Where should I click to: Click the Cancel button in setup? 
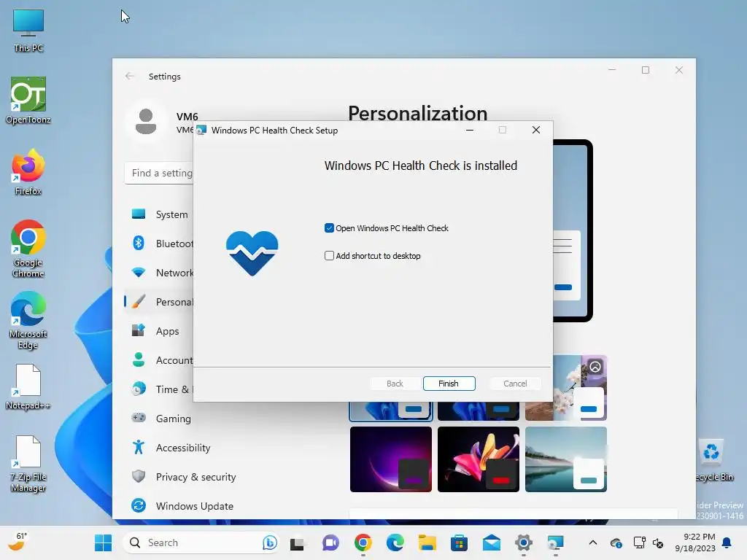[515, 384]
